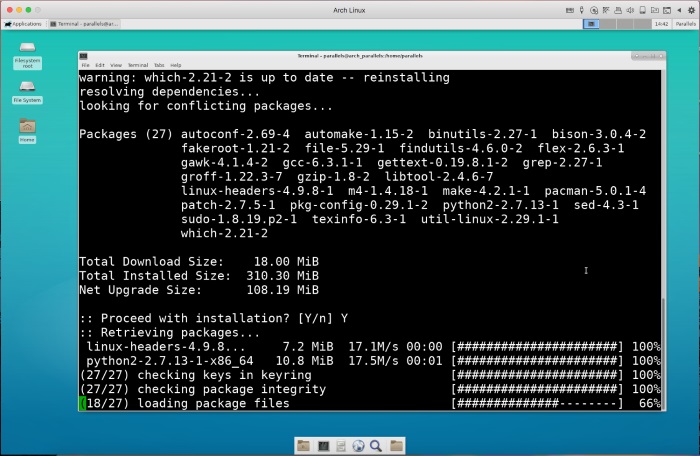The width and height of the screenshot is (700, 456).
Task: Open the Home folder desktop icon
Action: click(x=27, y=130)
